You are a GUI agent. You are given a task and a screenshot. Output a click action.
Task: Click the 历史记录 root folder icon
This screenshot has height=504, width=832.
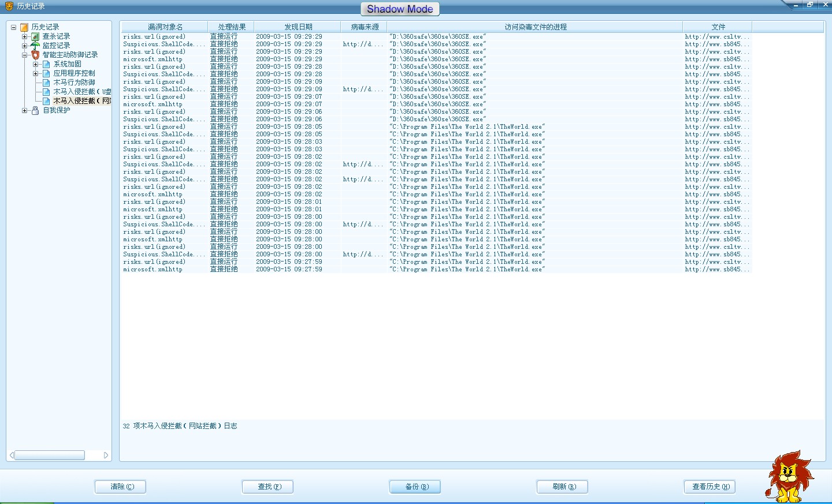[x=24, y=27]
